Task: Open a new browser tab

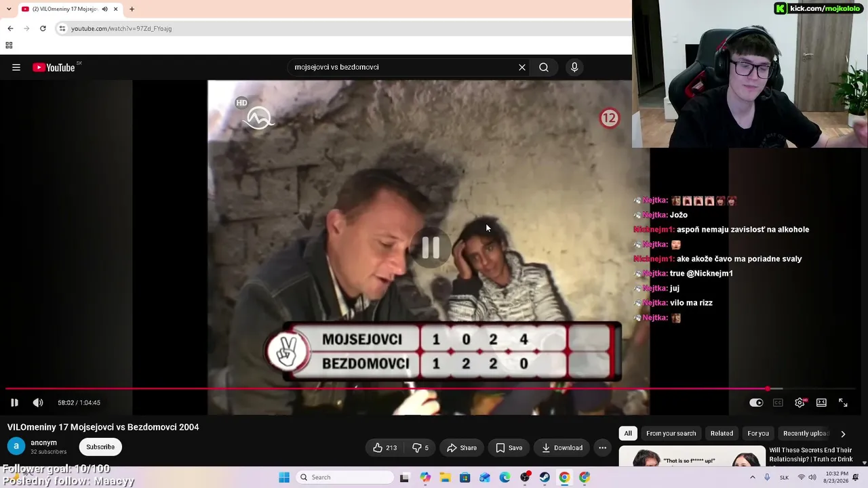Action: click(132, 9)
